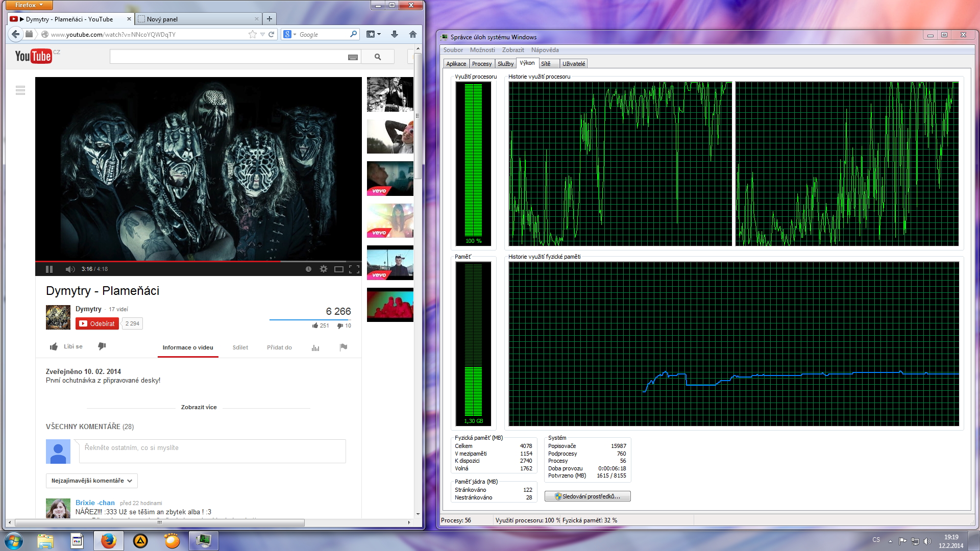Open Task Manager taskbar icon
The width and height of the screenshot is (980, 551).
[x=203, y=541]
